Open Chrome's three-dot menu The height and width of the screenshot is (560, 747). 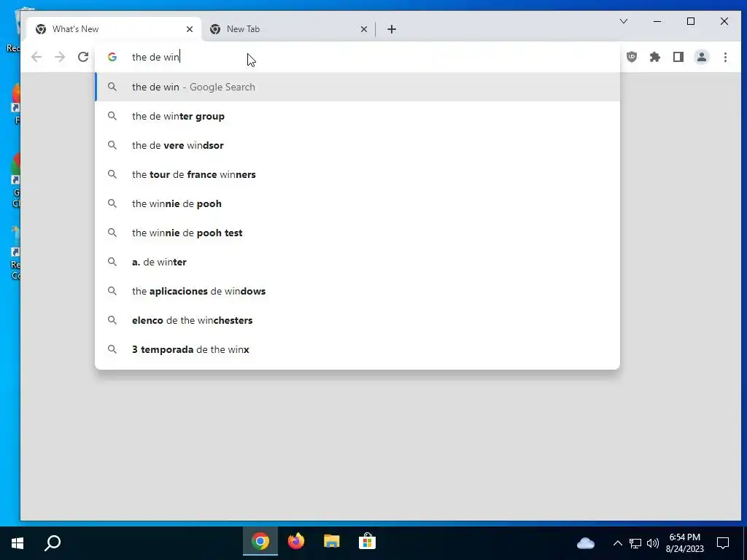pos(725,57)
